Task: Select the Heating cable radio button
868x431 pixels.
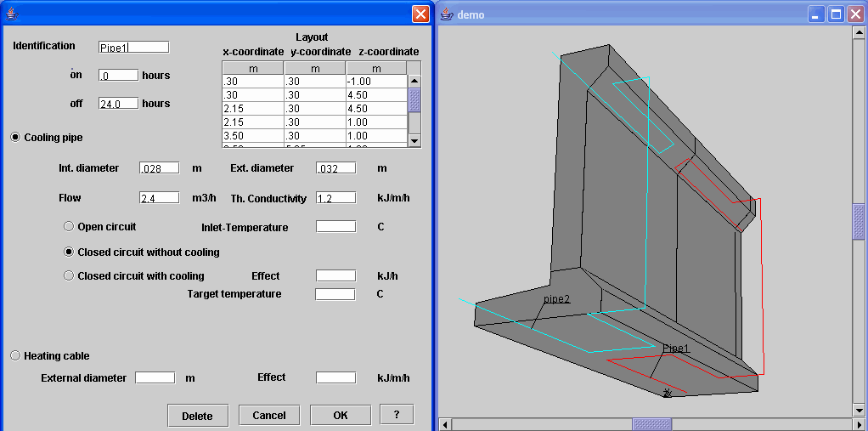Action: 15,355
